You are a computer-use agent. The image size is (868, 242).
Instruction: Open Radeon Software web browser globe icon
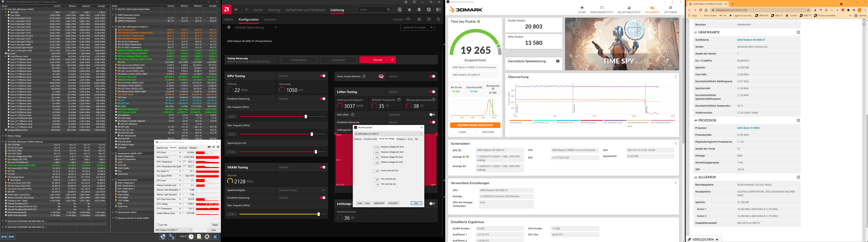400,10
